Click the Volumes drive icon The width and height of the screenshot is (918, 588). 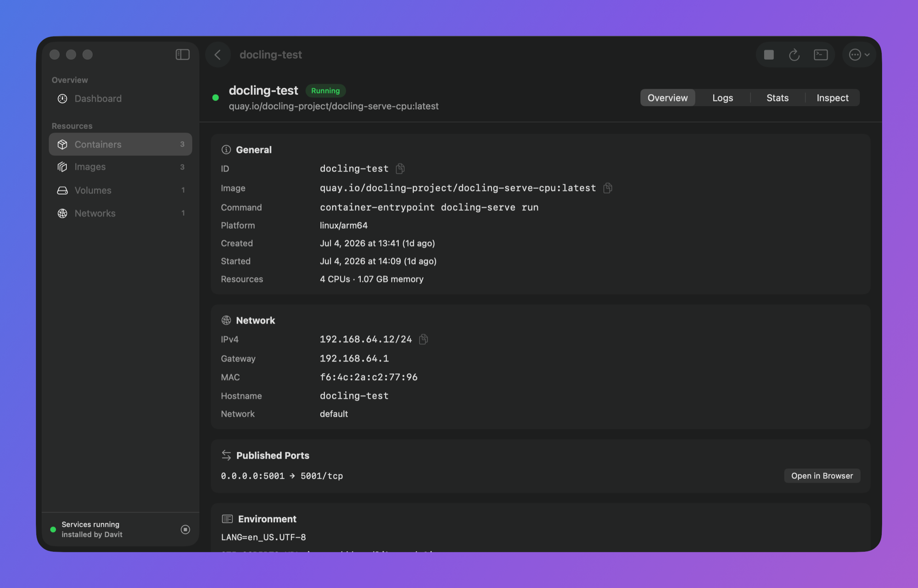[62, 190]
